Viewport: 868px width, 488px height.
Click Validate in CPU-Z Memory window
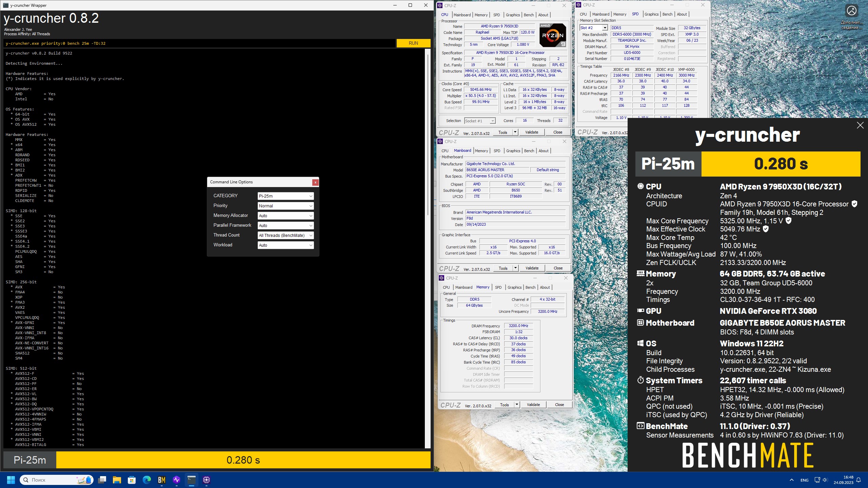coord(533,405)
